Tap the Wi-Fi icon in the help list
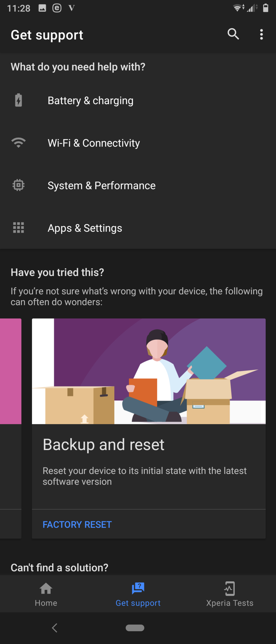 tap(18, 142)
